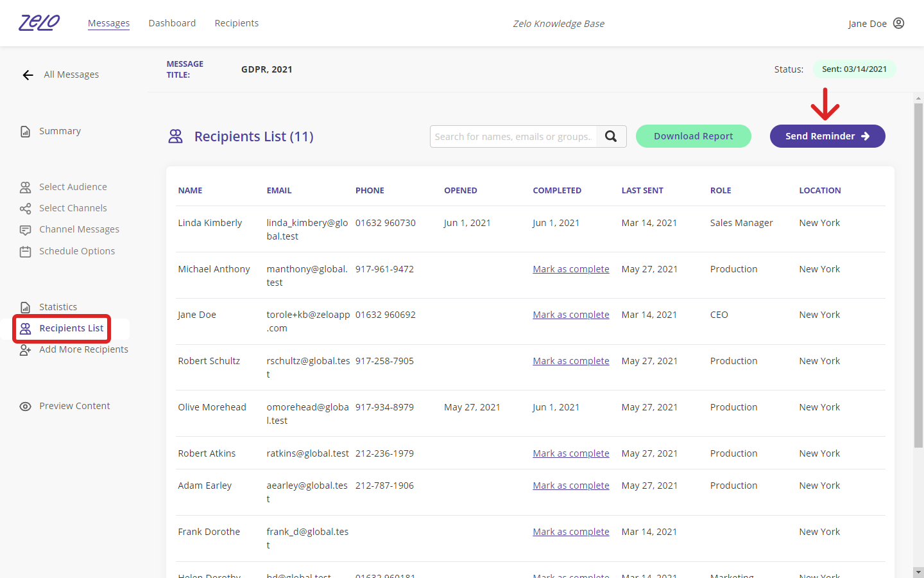This screenshot has height=578, width=924.
Task: Open Summary in the sidebar
Action: click(x=60, y=131)
